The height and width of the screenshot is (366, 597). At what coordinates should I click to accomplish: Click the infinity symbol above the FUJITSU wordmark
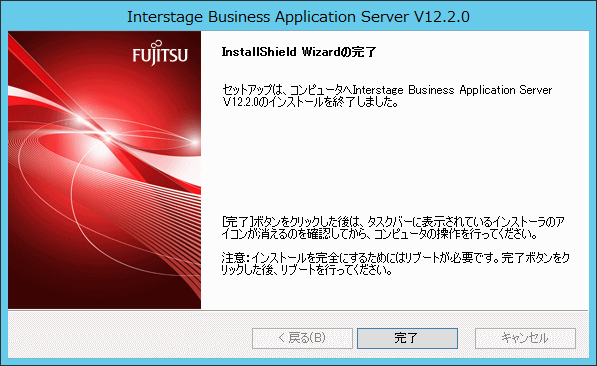click(159, 44)
